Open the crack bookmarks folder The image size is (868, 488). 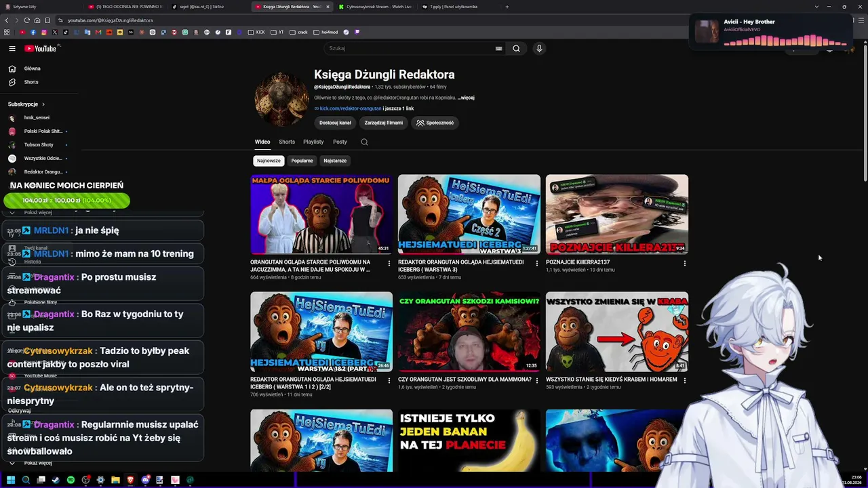298,32
